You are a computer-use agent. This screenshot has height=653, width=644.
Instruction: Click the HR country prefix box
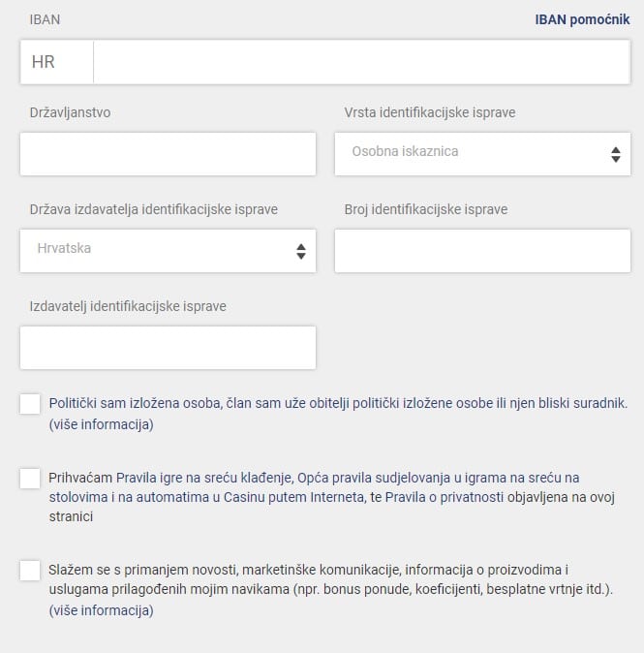[56, 62]
